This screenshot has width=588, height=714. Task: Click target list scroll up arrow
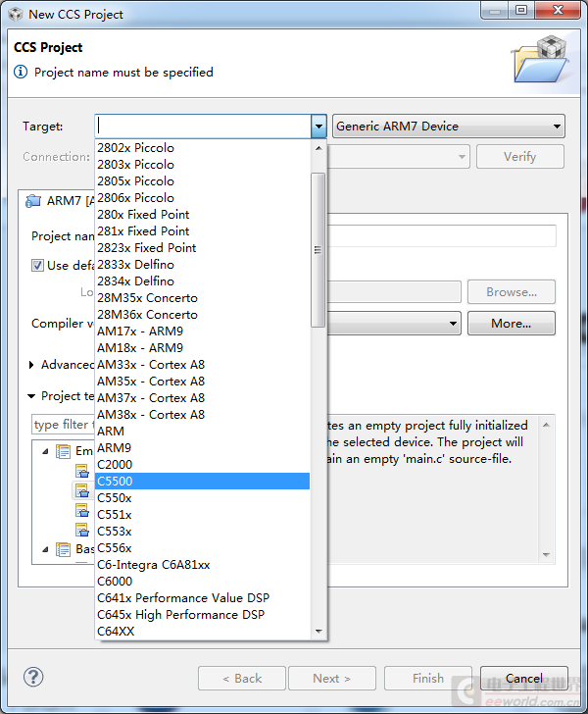pos(318,148)
